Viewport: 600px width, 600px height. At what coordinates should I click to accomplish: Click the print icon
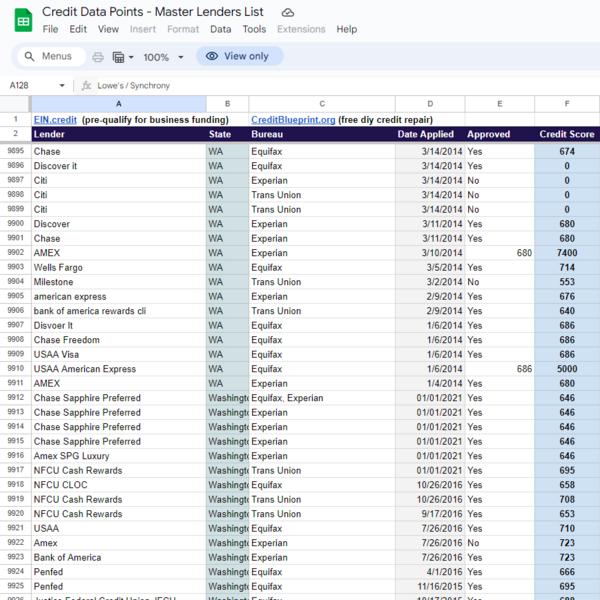point(98,57)
